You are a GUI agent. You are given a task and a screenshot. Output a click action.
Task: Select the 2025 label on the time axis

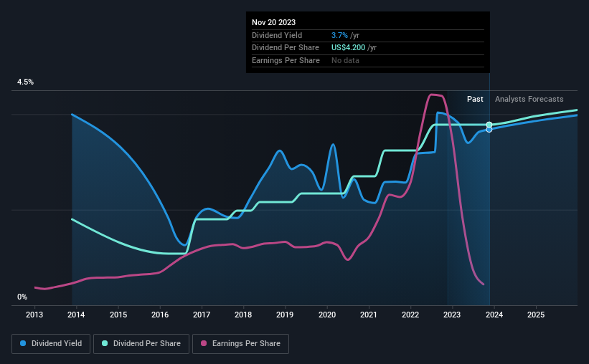(x=536, y=315)
